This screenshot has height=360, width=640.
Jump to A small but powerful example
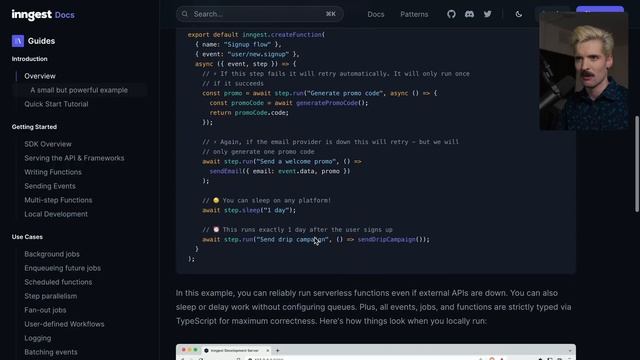click(x=79, y=90)
